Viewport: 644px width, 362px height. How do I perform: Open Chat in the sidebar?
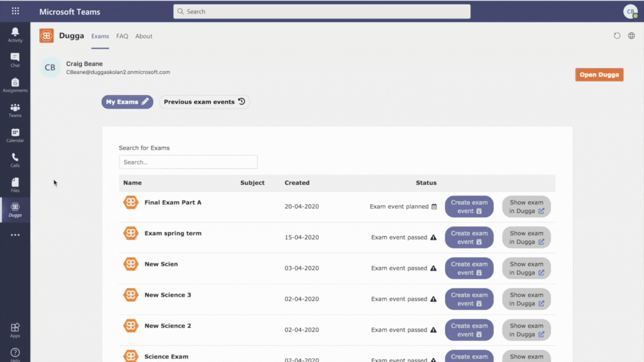click(x=15, y=60)
